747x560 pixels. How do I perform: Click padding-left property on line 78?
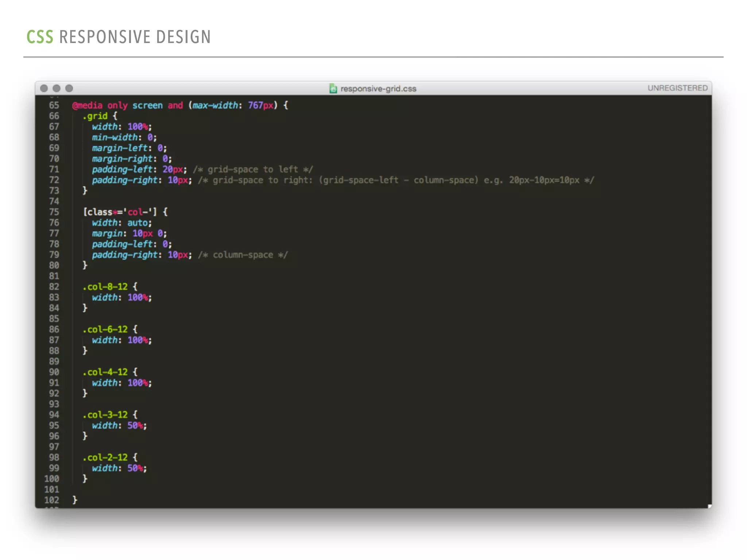(x=122, y=244)
